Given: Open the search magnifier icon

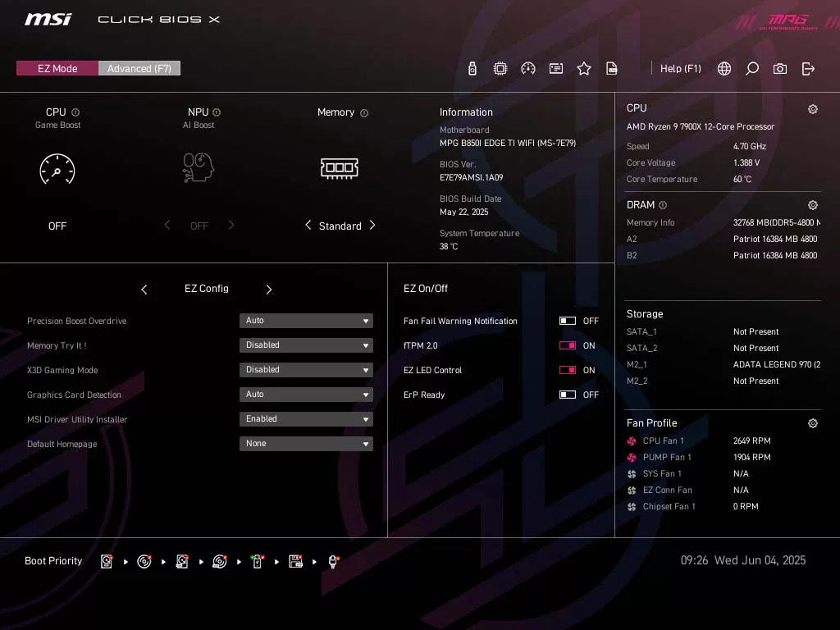Looking at the screenshot, I should point(752,69).
